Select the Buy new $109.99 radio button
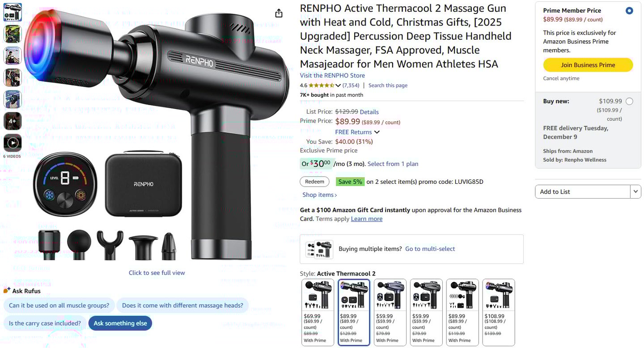The image size is (644, 348). (629, 102)
